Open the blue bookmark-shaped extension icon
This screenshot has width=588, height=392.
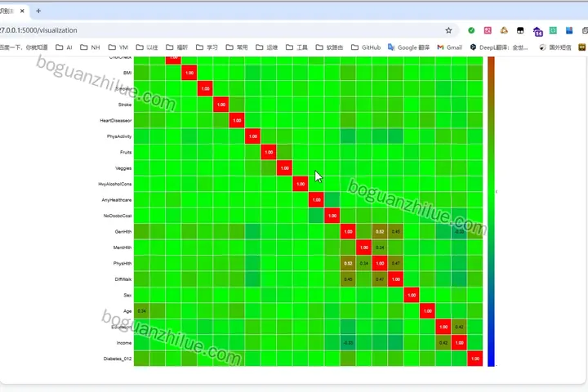(x=569, y=30)
